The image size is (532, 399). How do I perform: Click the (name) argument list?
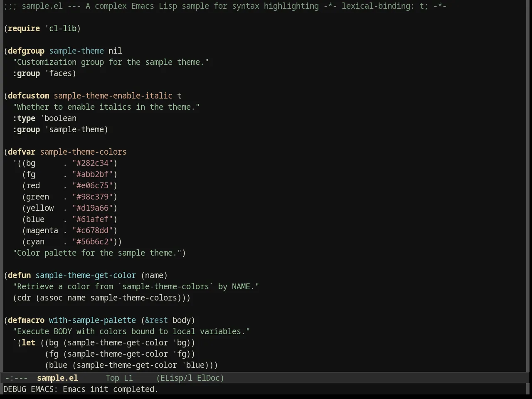pos(154,275)
